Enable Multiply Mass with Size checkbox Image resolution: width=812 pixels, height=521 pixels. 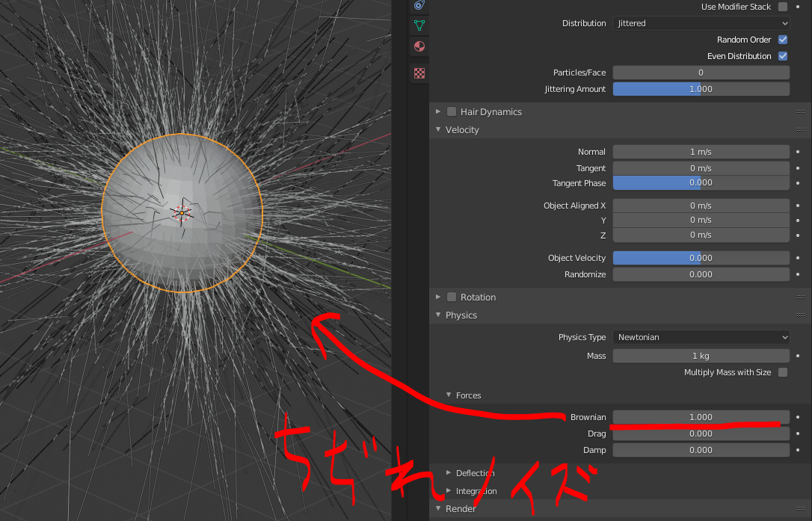pos(783,372)
